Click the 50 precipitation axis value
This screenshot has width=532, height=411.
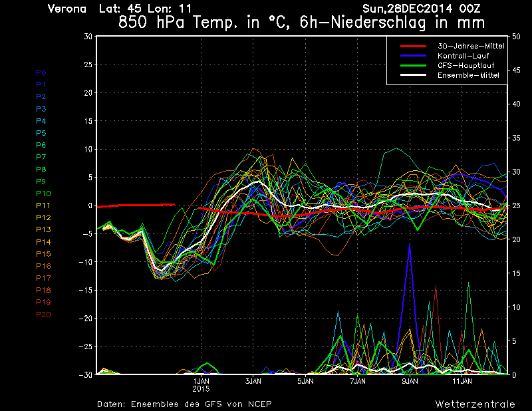pyautogui.click(x=516, y=37)
